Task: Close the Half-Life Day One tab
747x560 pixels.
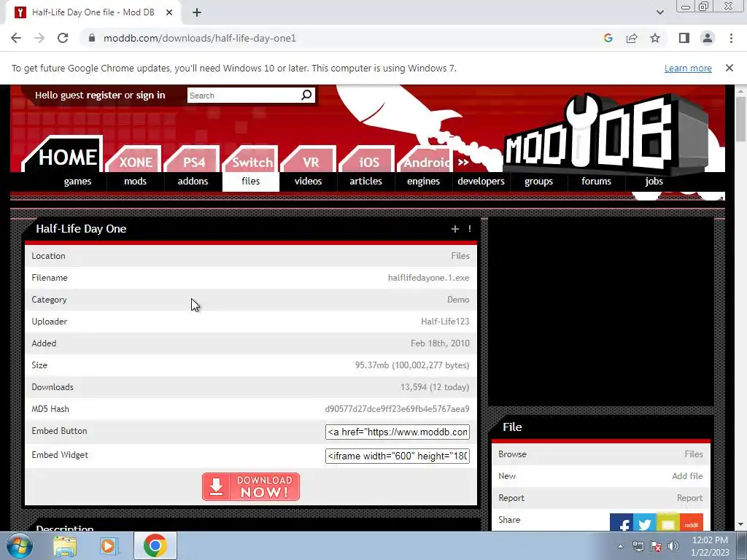Action: [x=169, y=13]
